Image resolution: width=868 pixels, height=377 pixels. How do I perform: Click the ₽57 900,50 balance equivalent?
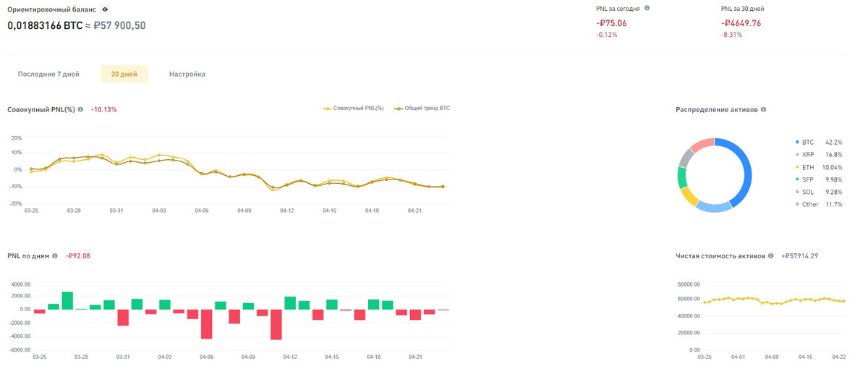pyautogui.click(x=120, y=25)
